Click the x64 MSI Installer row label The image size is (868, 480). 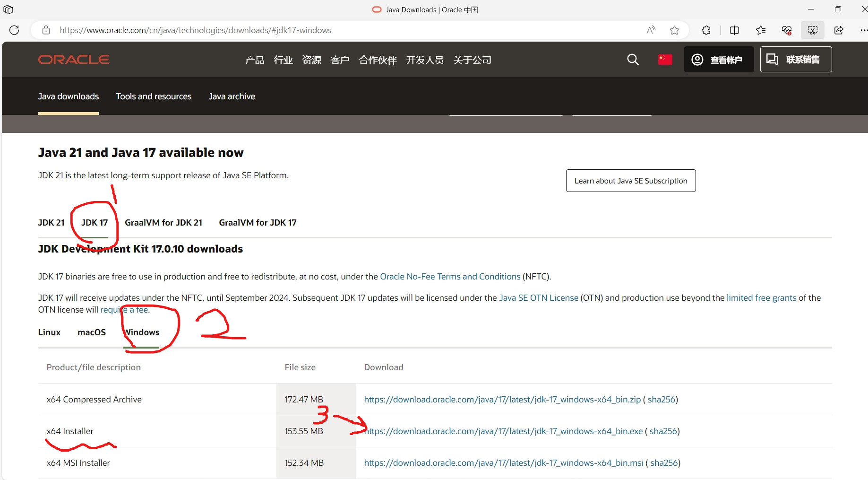click(x=78, y=463)
